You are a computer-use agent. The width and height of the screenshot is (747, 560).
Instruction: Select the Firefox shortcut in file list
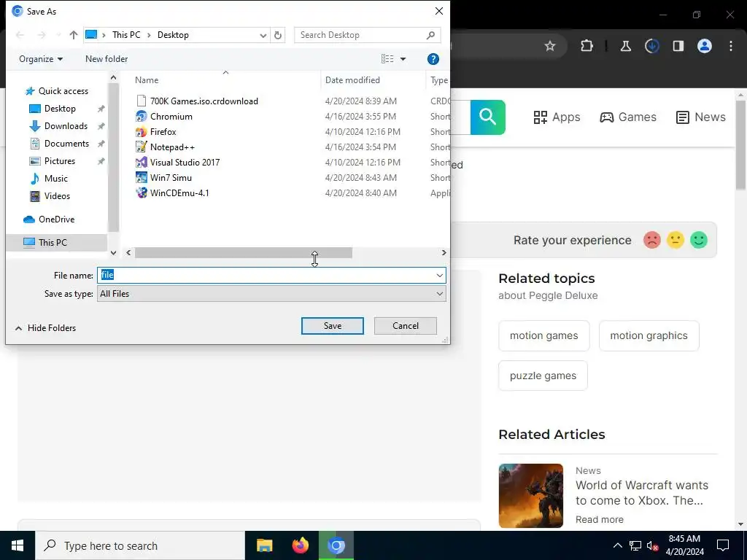pos(163,131)
